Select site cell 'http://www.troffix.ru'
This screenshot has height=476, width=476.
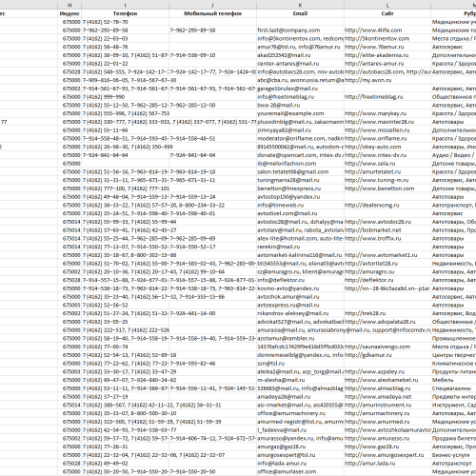click(x=387, y=238)
